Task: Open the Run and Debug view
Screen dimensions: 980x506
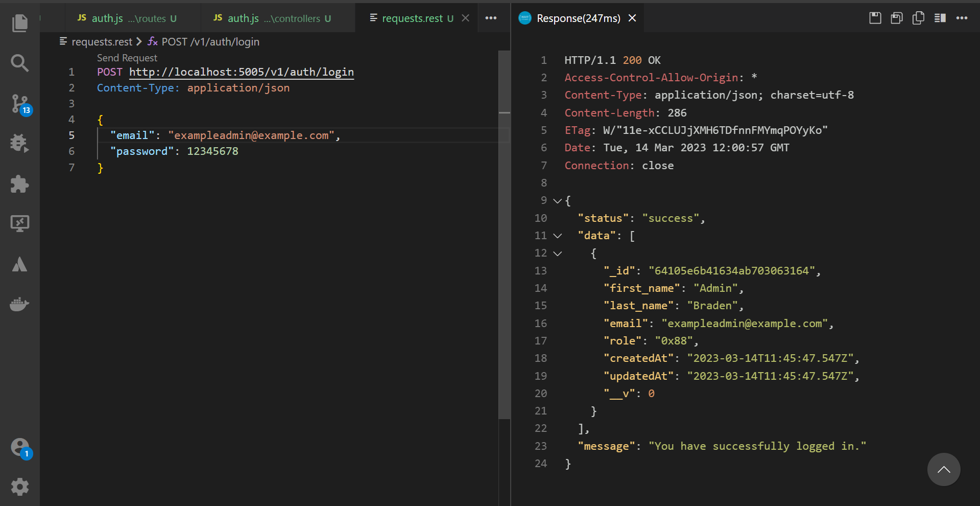Action: click(x=19, y=143)
